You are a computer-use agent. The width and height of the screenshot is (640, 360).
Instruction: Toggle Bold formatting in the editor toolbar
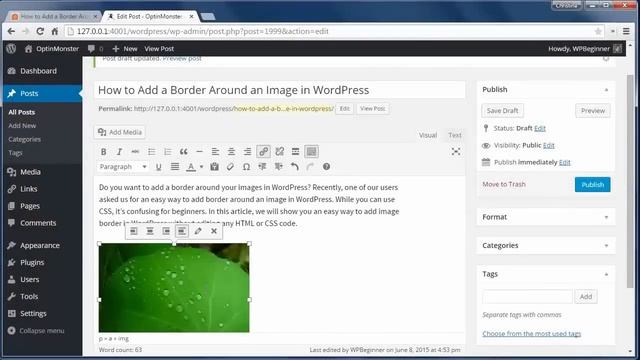(103, 152)
